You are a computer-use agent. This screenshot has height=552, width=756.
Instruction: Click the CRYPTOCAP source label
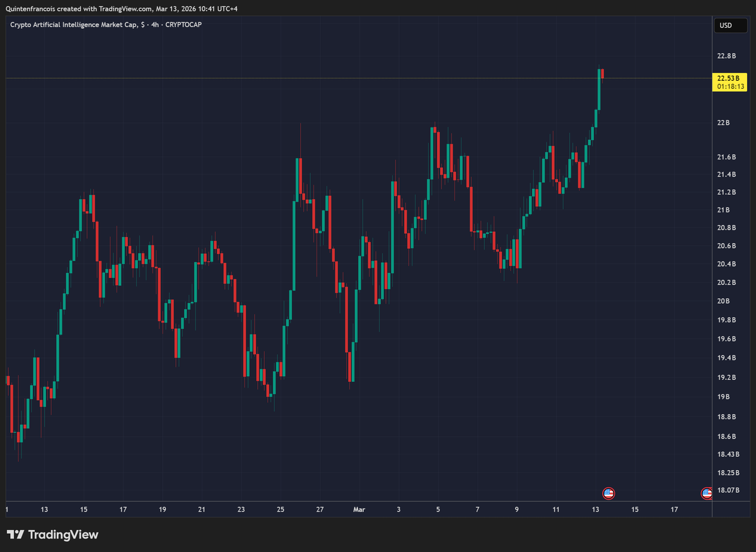[x=183, y=25]
